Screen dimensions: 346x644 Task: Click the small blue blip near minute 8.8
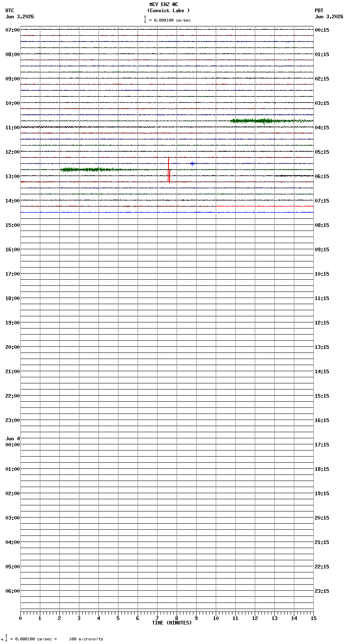tap(193, 163)
